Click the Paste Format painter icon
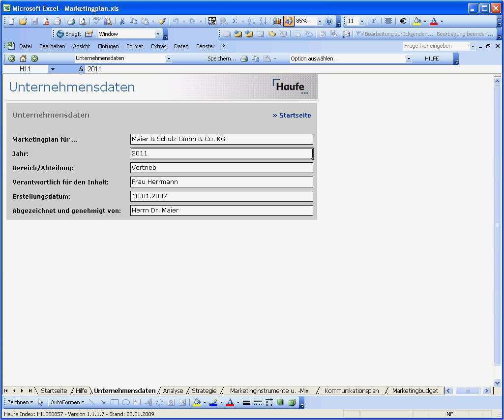The image size is (504, 420). point(163,21)
